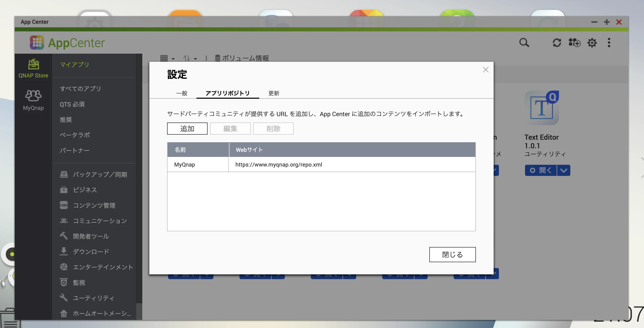Click the Text Editor 1.0.1 app title
This screenshot has height=328, width=644.
541,141
